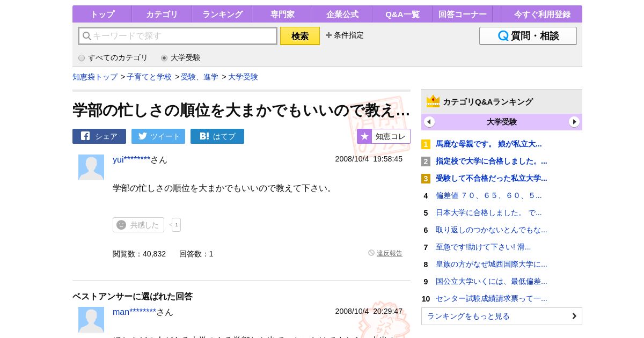Open the ランキング tab
The image size is (644, 338).
(x=222, y=14)
